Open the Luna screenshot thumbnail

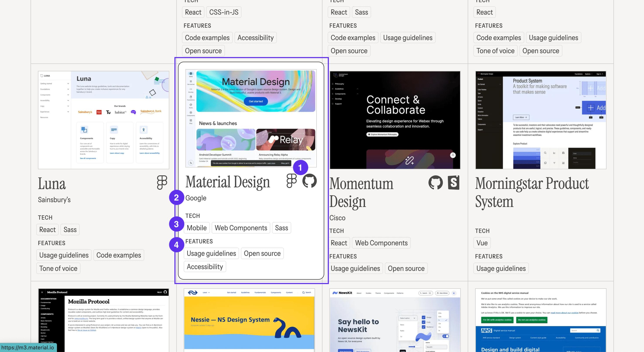coord(103,120)
